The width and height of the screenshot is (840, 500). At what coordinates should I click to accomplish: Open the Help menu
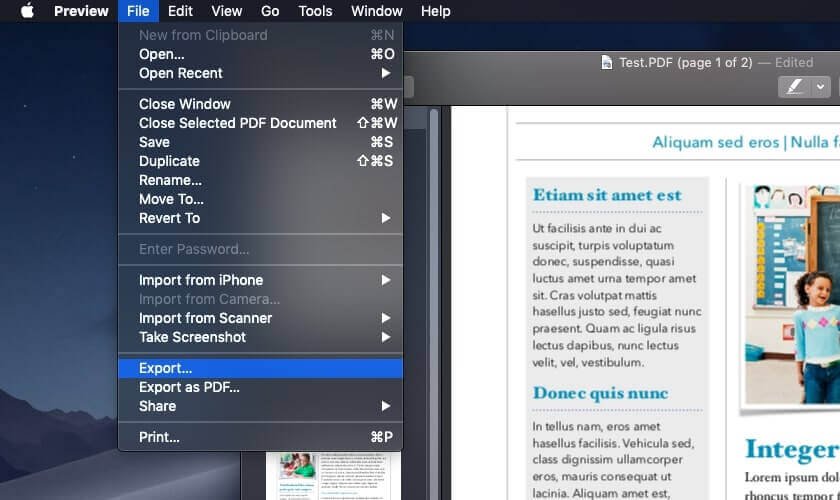tap(435, 11)
